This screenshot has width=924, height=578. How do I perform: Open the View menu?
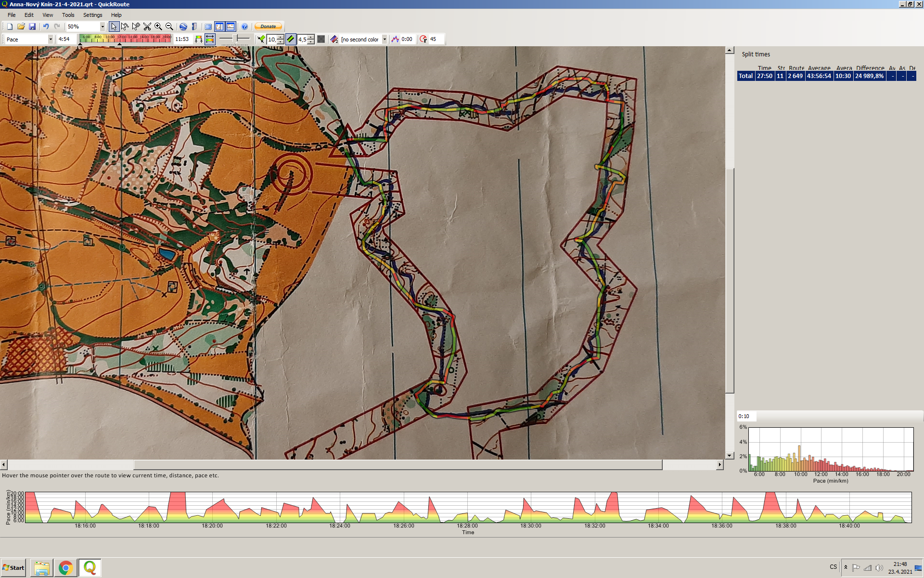48,15
